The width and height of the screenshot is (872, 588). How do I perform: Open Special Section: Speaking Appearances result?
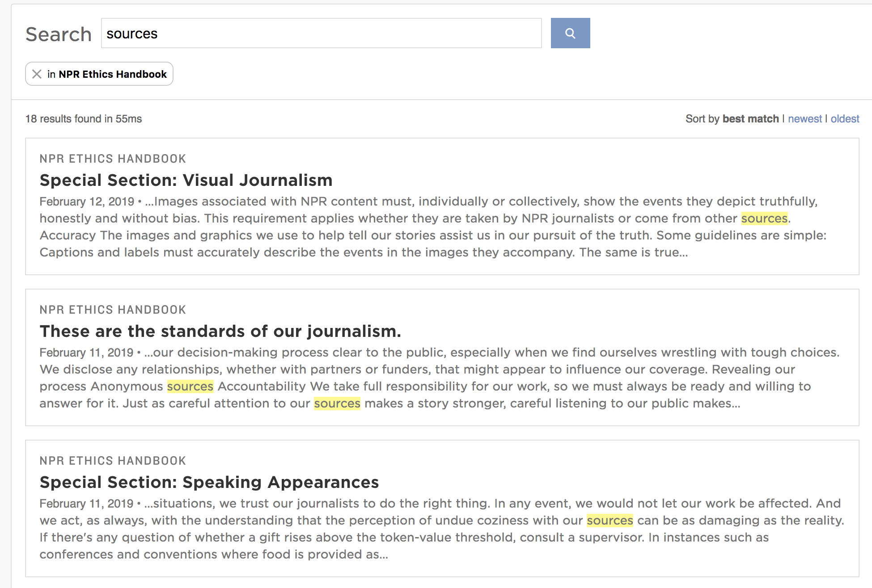209,482
